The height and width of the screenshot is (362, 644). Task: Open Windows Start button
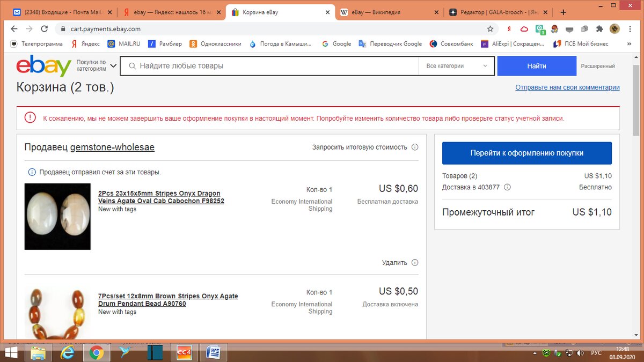pos(12,352)
